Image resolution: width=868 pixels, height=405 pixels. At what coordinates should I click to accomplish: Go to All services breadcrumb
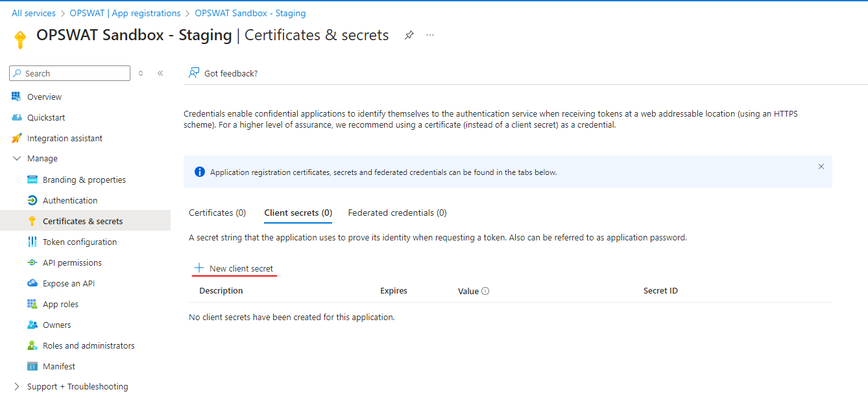coord(34,13)
